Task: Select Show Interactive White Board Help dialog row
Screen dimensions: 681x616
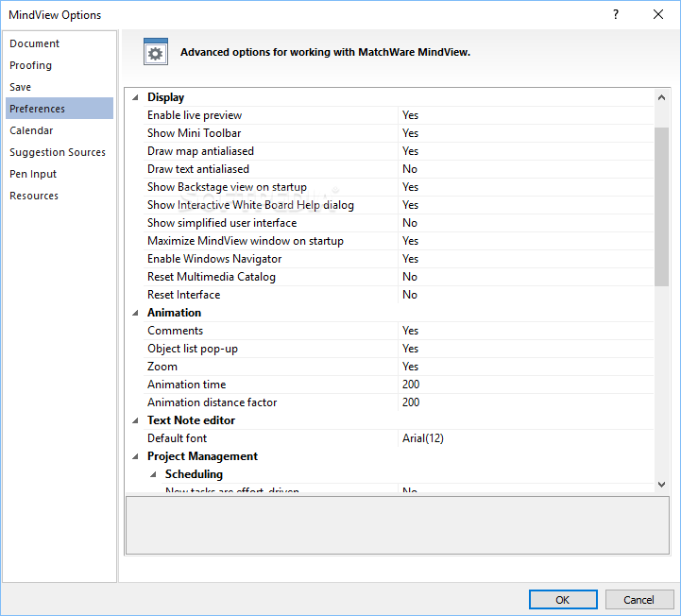Action: pyautogui.click(x=399, y=205)
